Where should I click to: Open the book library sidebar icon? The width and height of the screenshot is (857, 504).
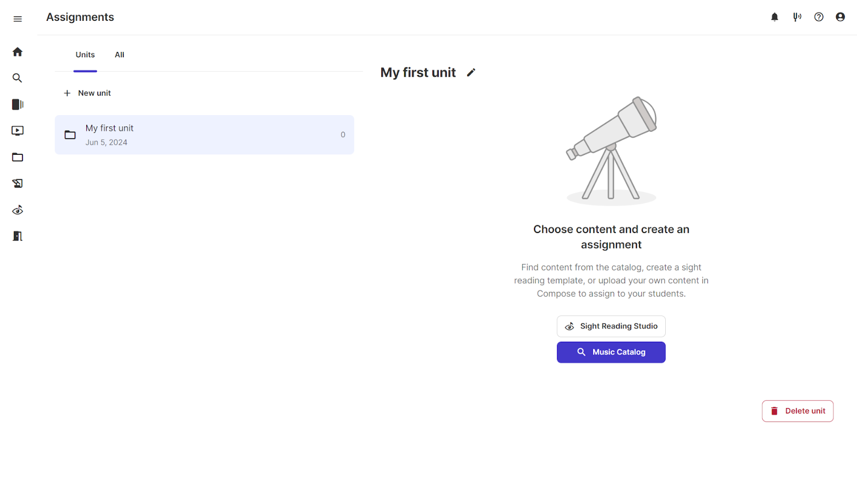tap(18, 104)
